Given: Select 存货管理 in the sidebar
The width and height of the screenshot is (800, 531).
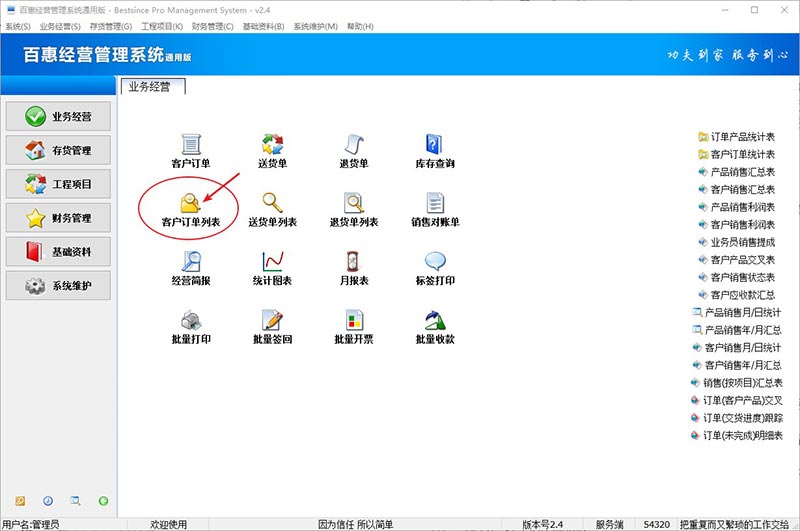Looking at the screenshot, I should point(58,150).
